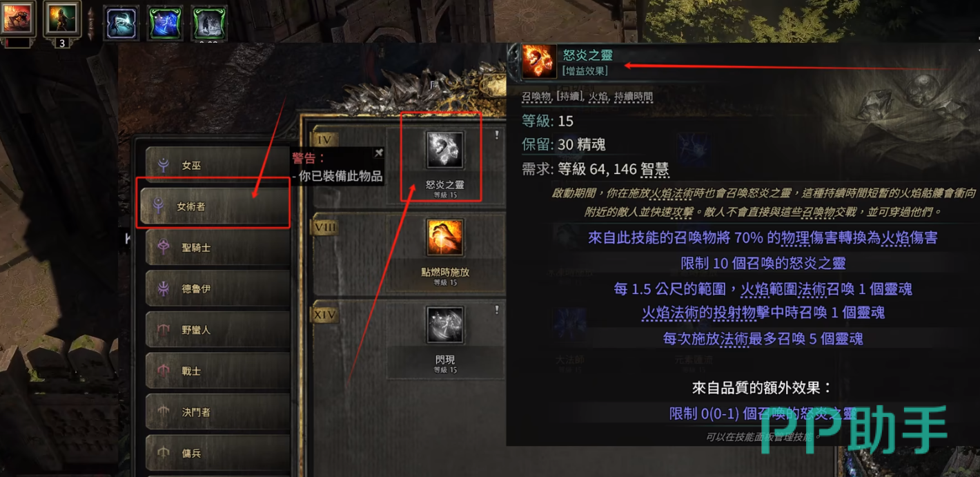Select the 怒炎之靈 skill gem icon
Screen dimensions: 980x477
click(x=445, y=150)
